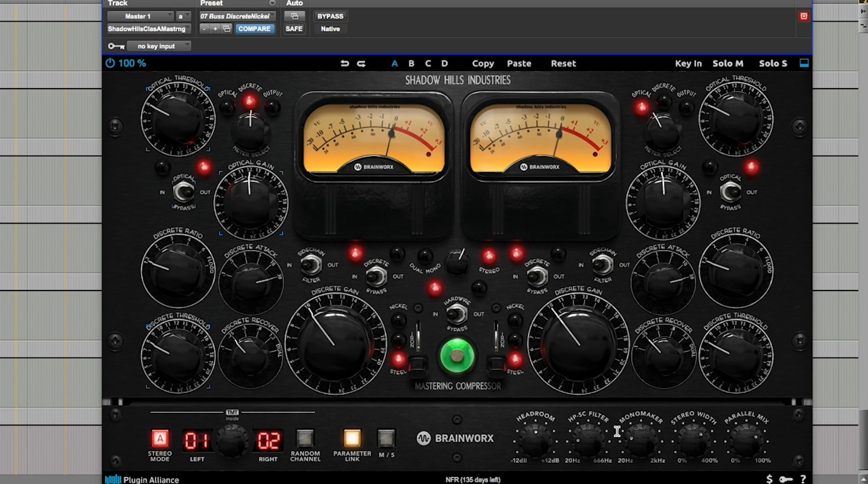Toggle the left Optical Bypass switch
The image size is (868, 484).
[184, 192]
